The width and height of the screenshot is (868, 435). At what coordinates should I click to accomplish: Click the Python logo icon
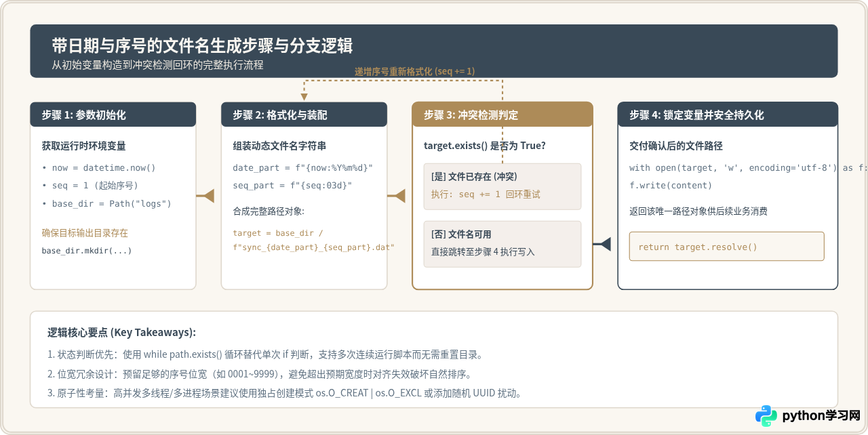pyautogui.click(x=766, y=415)
